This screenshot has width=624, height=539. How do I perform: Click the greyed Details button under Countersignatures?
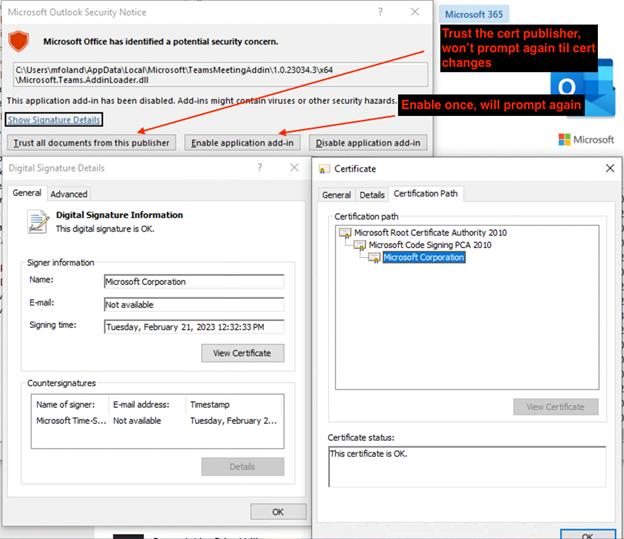point(242,467)
